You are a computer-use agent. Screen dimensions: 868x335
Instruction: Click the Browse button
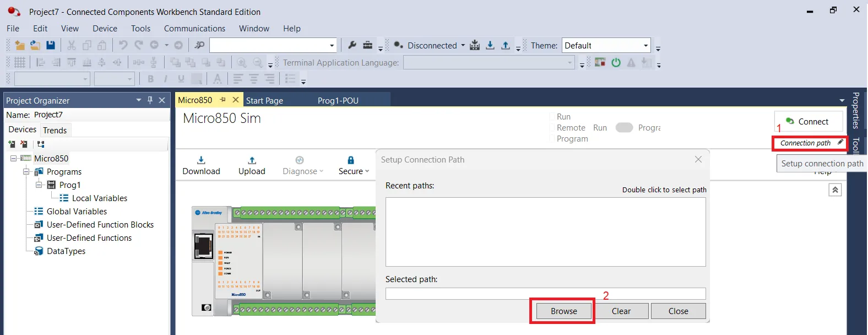coord(564,311)
